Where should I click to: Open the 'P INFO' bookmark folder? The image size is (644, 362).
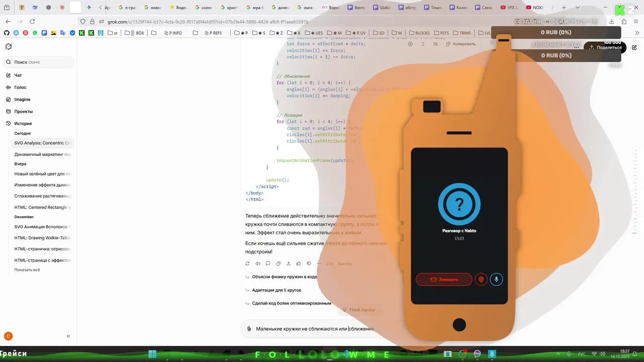(172, 33)
